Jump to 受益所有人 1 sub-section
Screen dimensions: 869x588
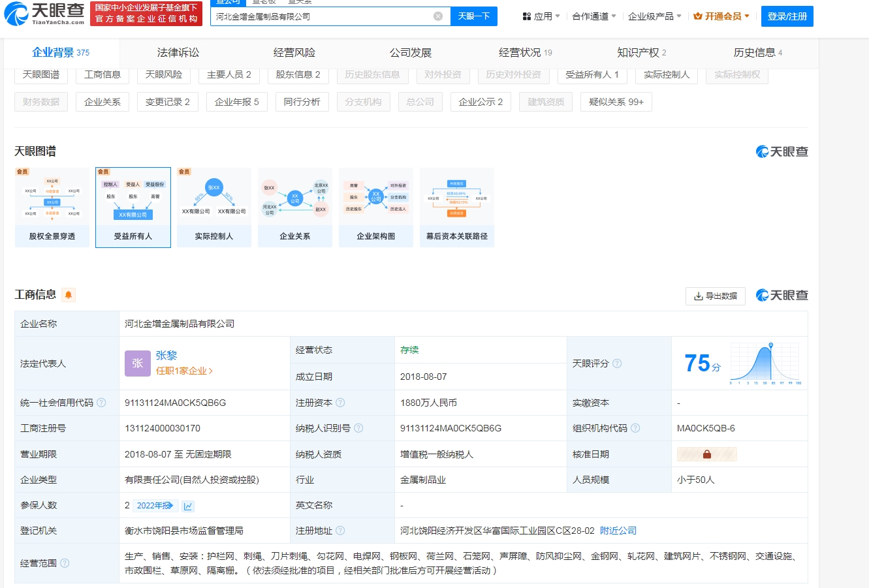pos(592,74)
